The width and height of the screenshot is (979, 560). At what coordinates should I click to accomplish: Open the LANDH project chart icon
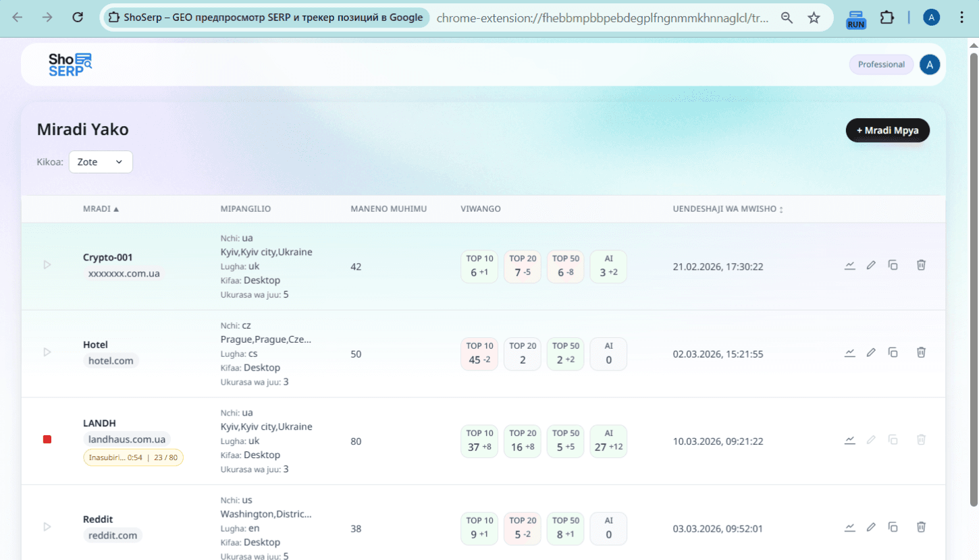(x=850, y=440)
